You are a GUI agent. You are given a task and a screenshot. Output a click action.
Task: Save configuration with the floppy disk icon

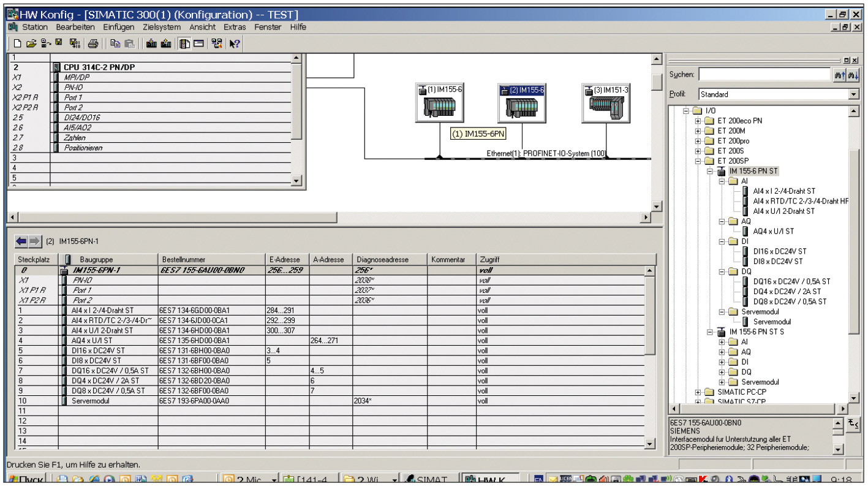(x=59, y=43)
